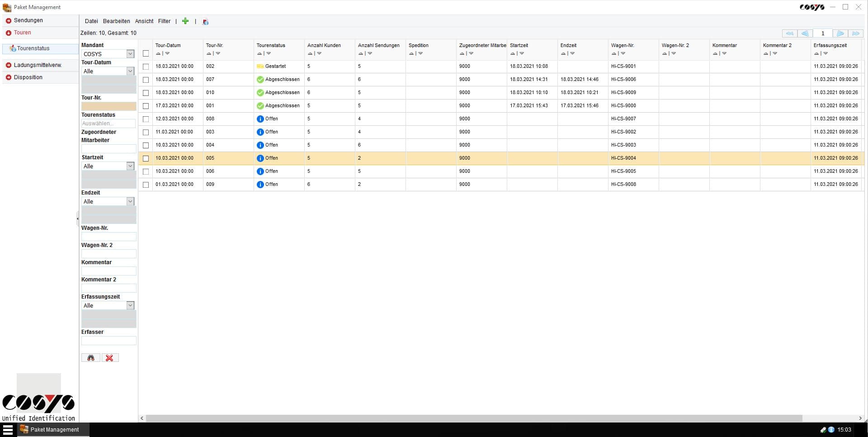Screen dimensions: 868x437
Task: Start a search with the binoculars icon
Action: [x=90, y=357]
